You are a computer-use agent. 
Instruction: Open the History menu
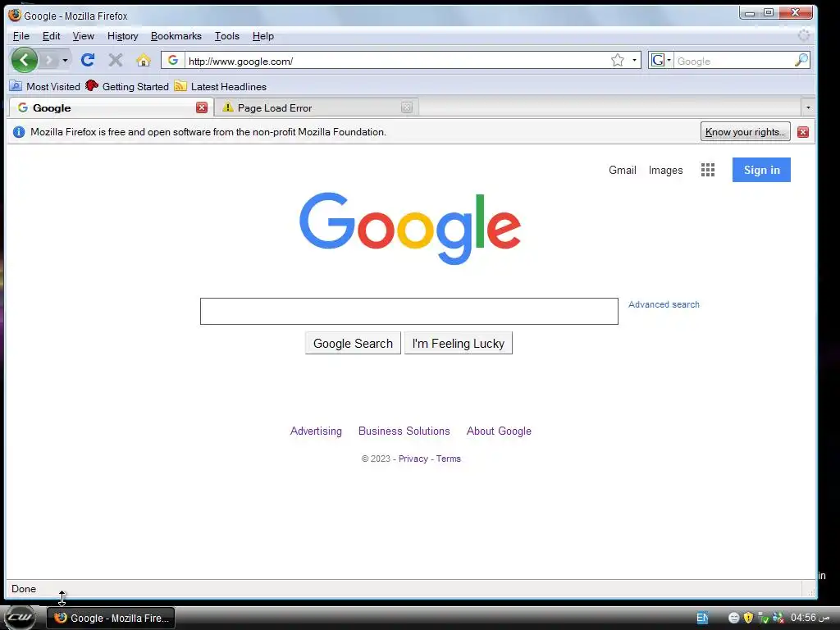pyautogui.click(x=123, y=36)
